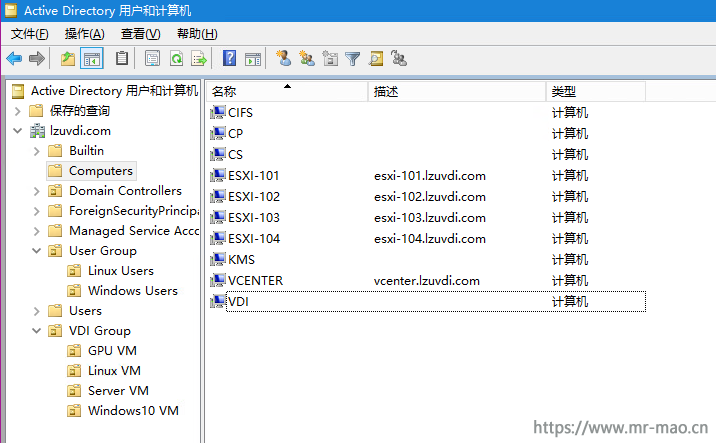Viewport: 716px width, 443px height.
Task: Open the 查看(V) menu
Action: [141, 34]
